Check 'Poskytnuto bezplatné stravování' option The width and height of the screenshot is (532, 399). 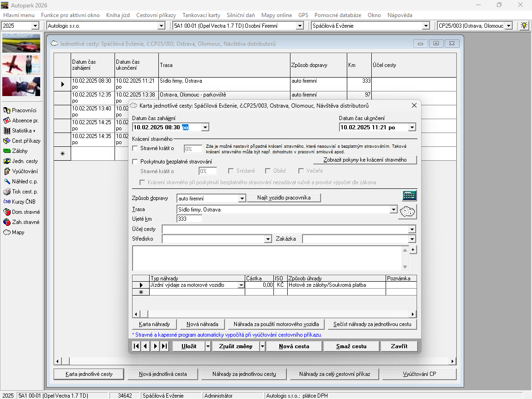[135, 162]
